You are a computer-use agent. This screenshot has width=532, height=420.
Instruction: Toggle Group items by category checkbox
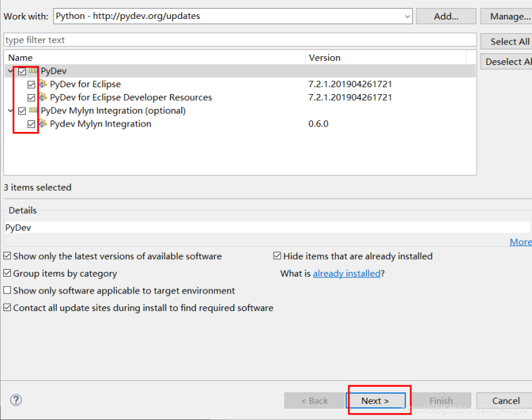coord(7,273)
